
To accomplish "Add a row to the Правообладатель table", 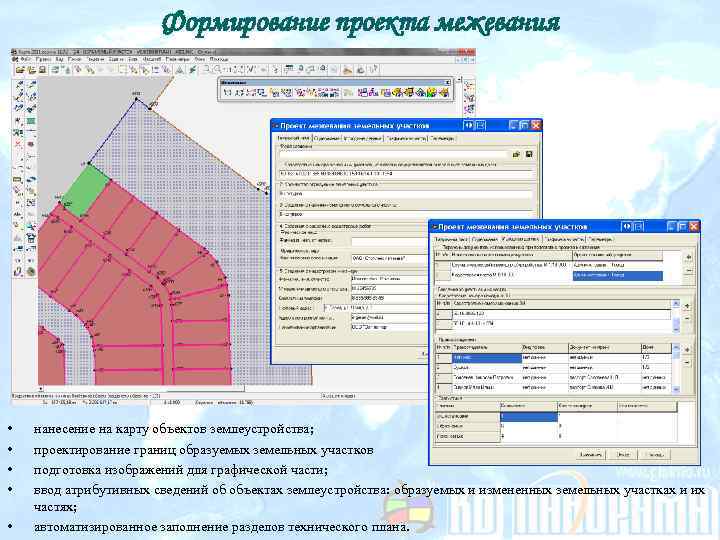I will point(687,350).
